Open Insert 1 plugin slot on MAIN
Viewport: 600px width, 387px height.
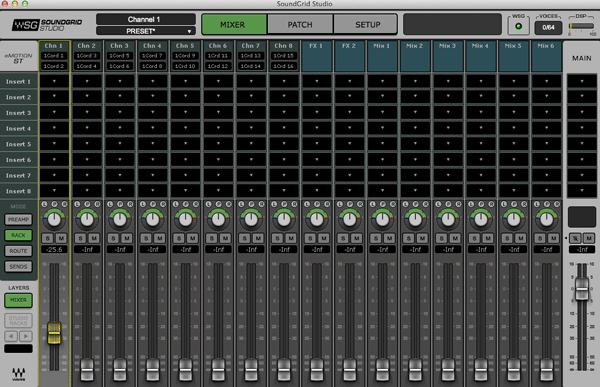coord(582,82)
